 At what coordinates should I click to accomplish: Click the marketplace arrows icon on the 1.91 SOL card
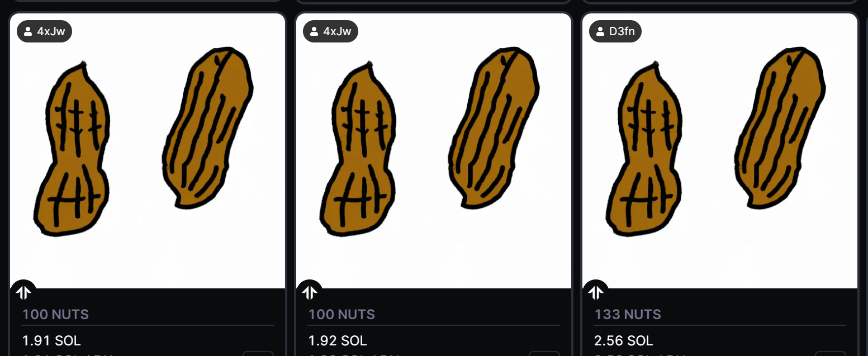coord(23,292)
